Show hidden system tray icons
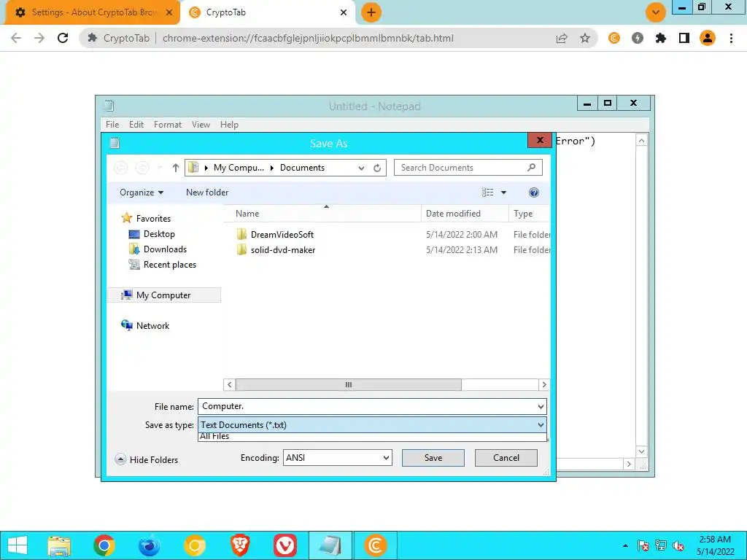The height and width of the screenshot is (560, 747). 625,545
